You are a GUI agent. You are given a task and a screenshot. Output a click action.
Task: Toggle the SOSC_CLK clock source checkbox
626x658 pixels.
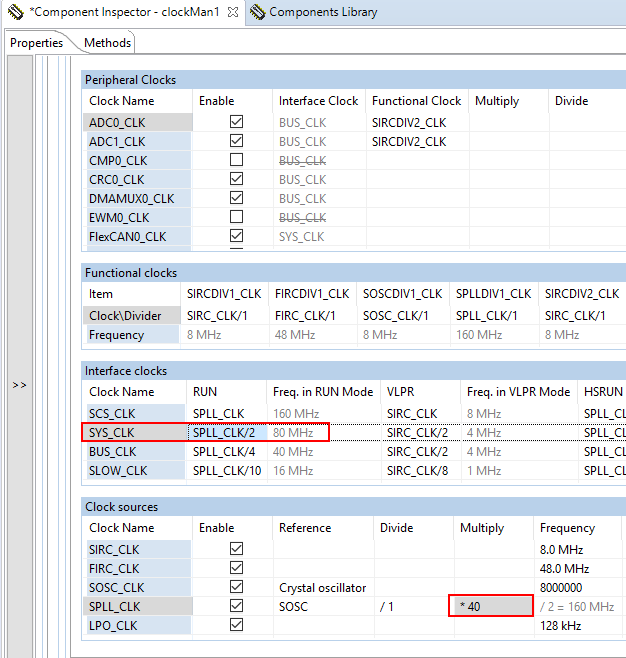(x=236, y=587)
